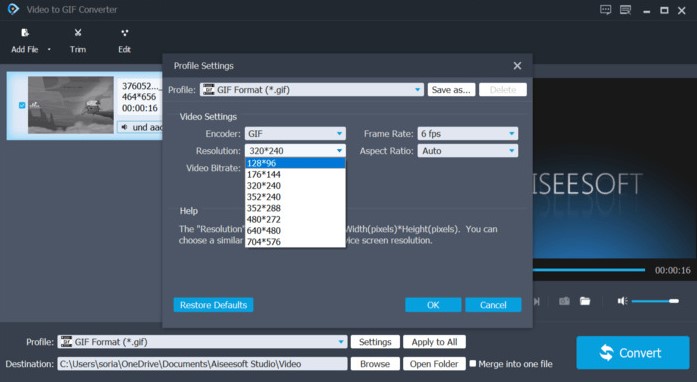Click the feedback chat icon in title bar
The height and width of the screenshot is (382, 697).
pos(605,10)
